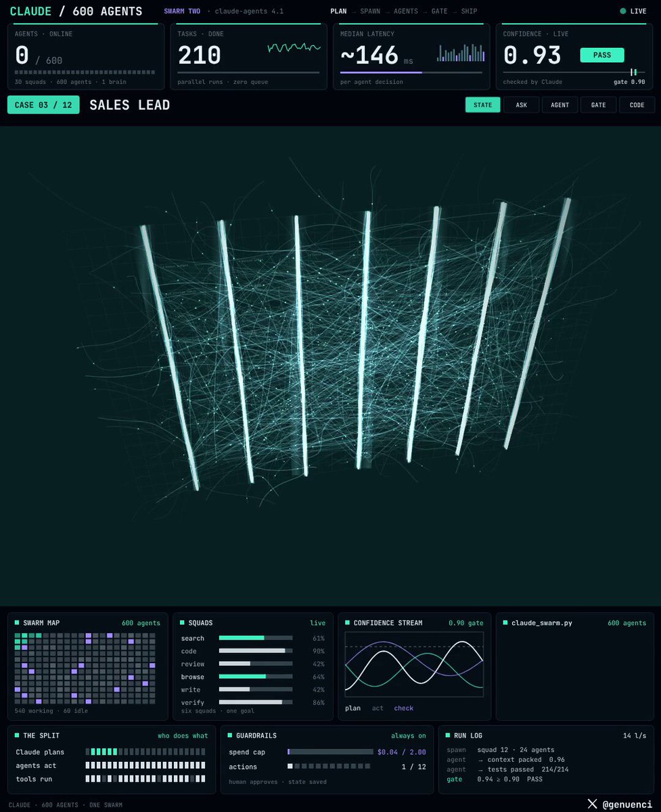
Task: Click the CONFIDENCE STREAM panel square icon
Action: [x=348, y=623]
